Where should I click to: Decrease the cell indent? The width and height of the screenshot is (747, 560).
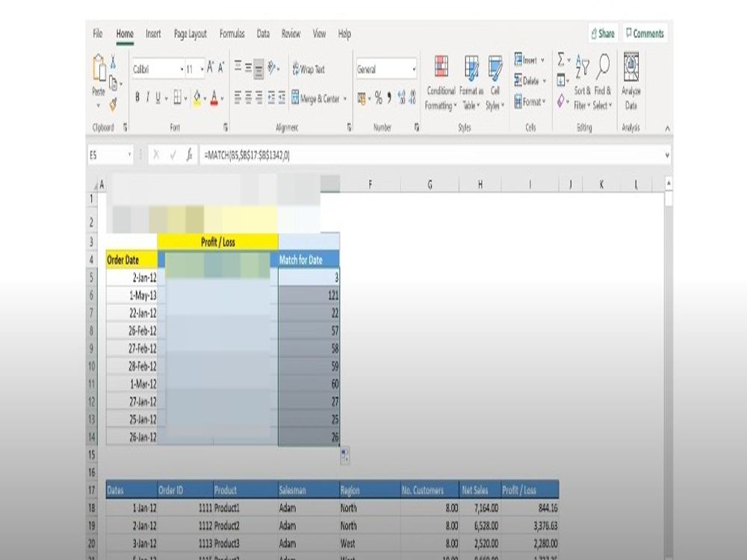[271, 98]
